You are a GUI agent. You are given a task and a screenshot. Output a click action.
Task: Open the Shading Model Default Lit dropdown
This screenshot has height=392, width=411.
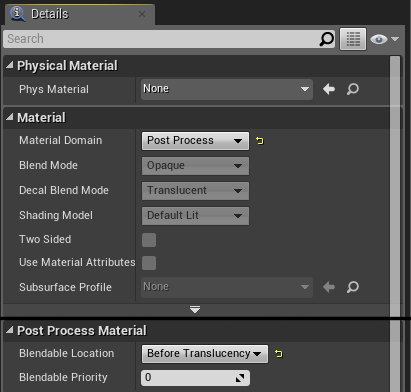tap(195, 216)
